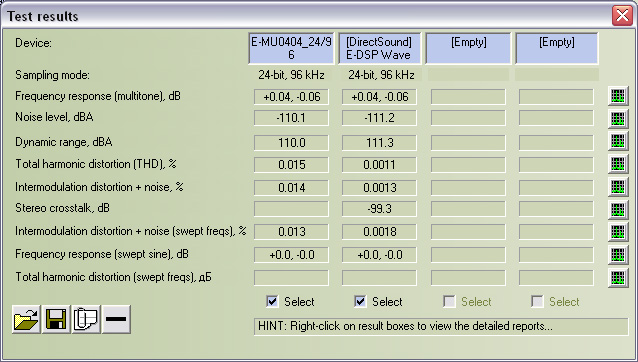Tick the Select checkbox under the last Empty column

[x=537, y=301]
